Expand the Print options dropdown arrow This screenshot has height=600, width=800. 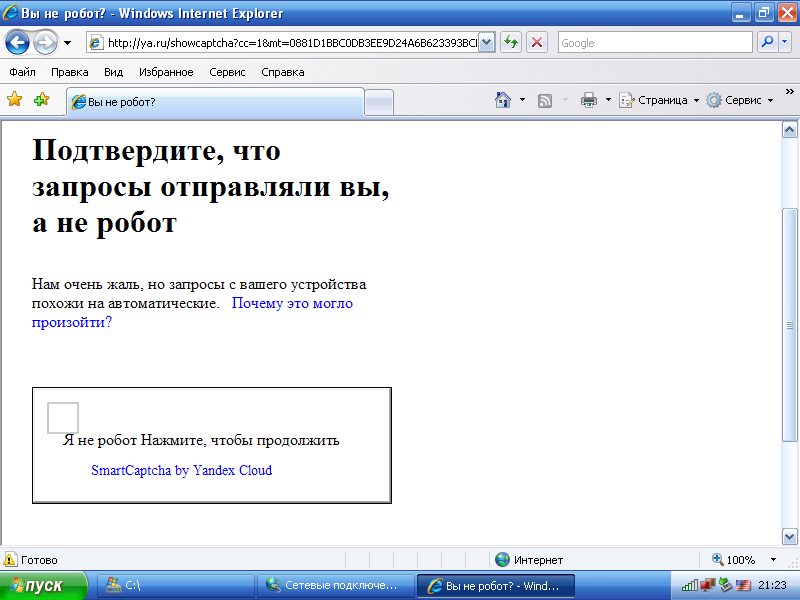click(608, 100)
